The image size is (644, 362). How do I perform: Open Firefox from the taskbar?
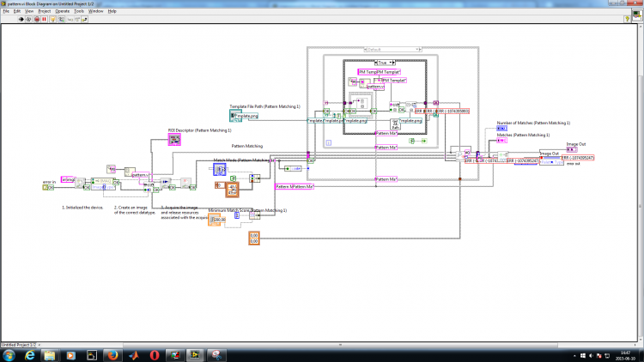click(112, 355)
